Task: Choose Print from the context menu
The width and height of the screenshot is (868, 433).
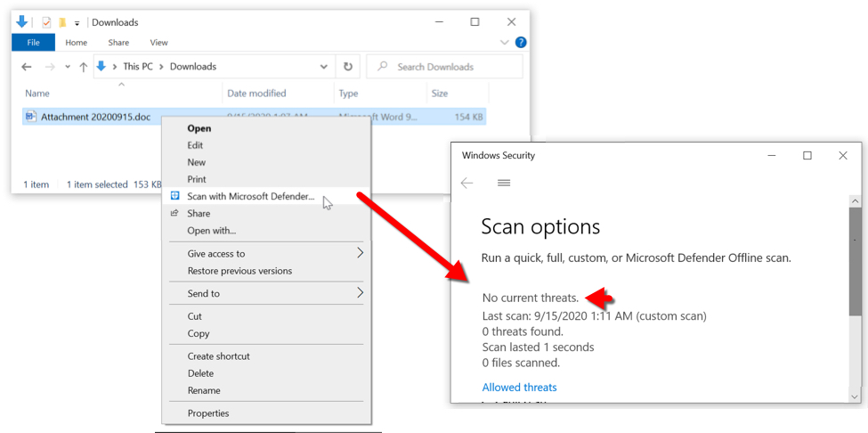Action: (267, 179)
